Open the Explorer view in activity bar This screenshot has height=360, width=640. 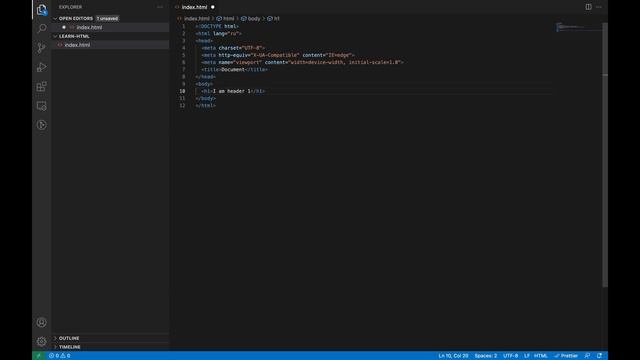pyautogui.click(x=42, y=9)
